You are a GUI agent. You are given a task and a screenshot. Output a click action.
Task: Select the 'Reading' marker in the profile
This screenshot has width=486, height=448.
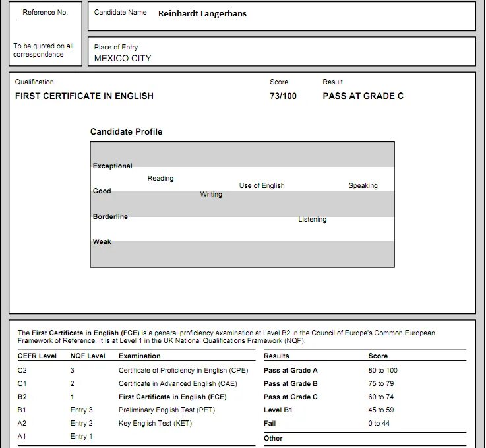point(160,178)
